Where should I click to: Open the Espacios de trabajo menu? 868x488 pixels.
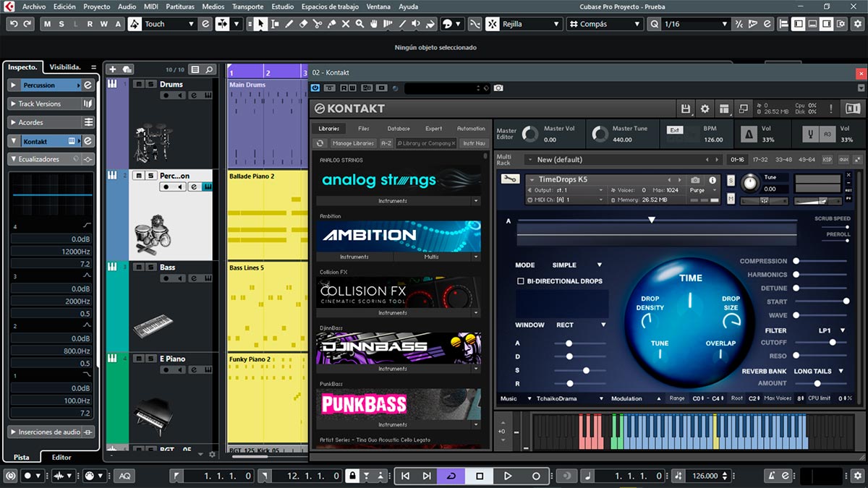[x=331, y=7]
